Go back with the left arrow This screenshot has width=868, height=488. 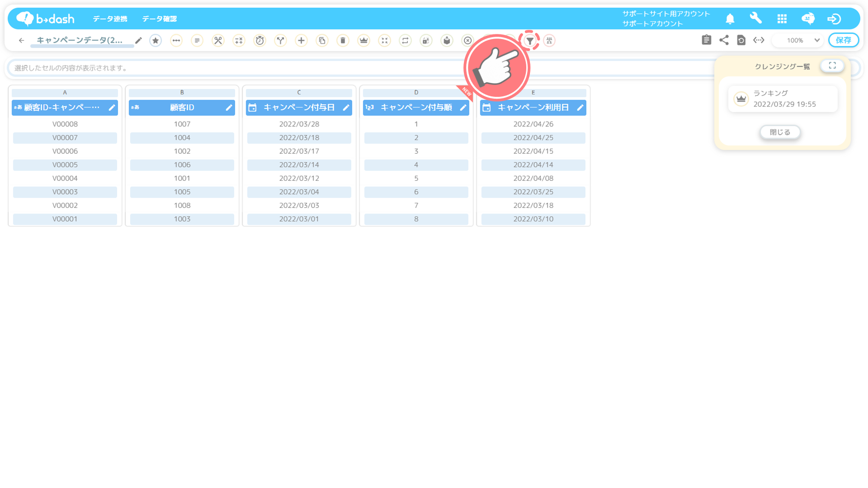pos(21,40)
